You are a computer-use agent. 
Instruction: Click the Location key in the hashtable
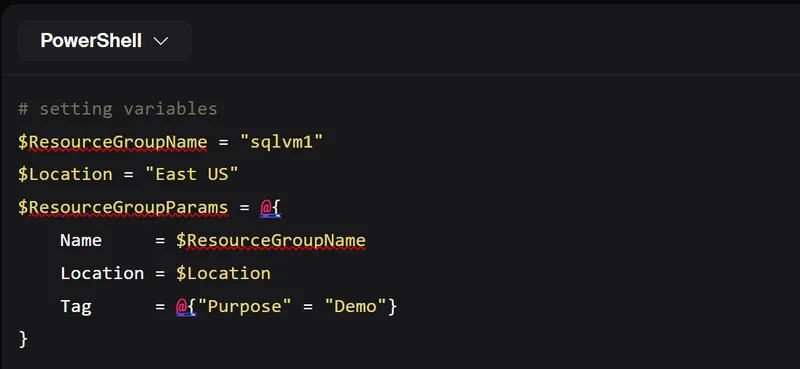tap(102, 274)
